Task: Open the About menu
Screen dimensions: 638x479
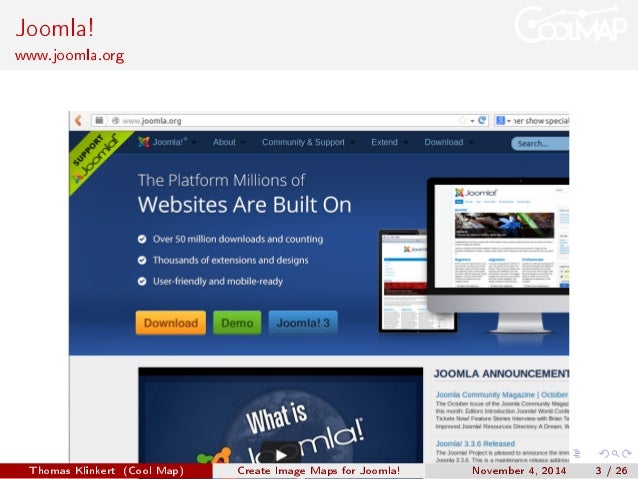Action: coord(224,142)
